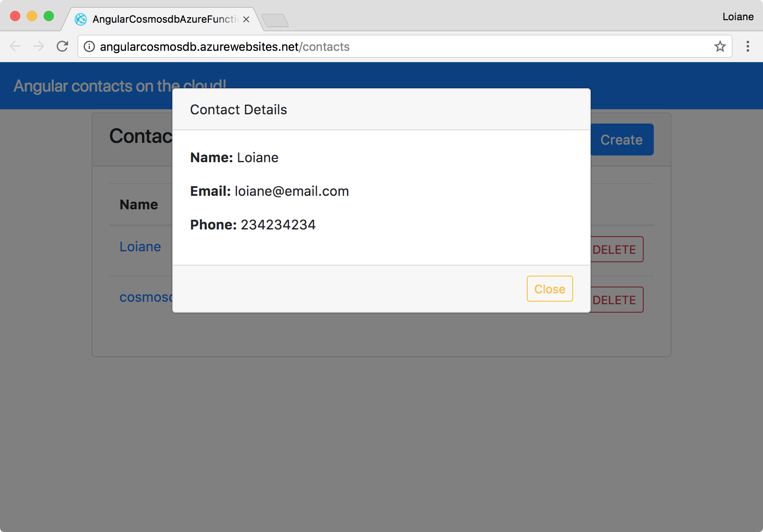Close the Contact Details dialog
763x532 pixels.
[x=550, y=289]
